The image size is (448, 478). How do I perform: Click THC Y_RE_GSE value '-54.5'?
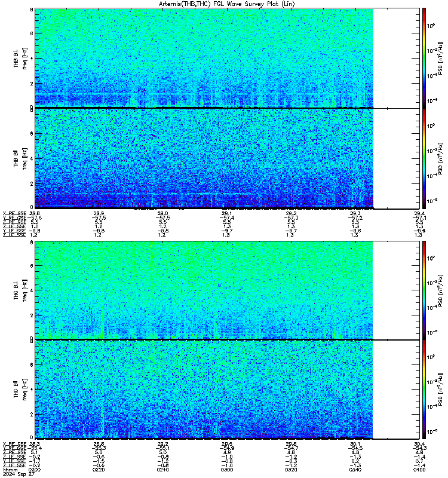[x=355, y=448]
